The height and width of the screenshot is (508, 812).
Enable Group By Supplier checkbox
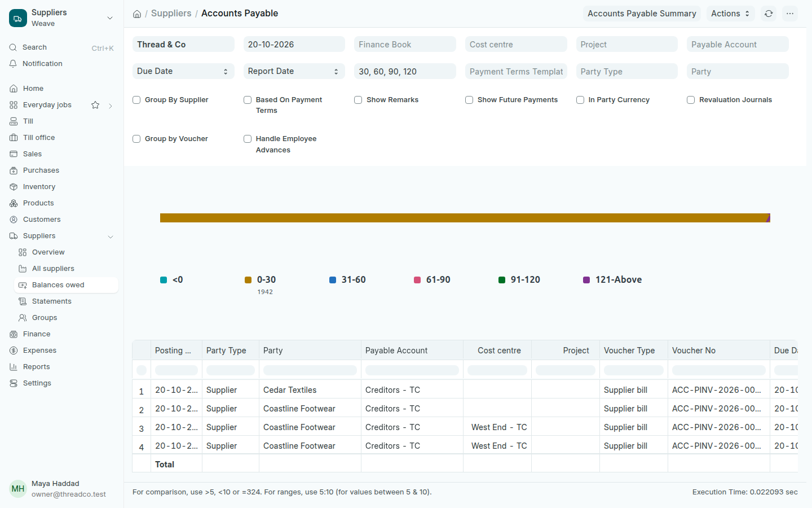click(x=136, y=100)
